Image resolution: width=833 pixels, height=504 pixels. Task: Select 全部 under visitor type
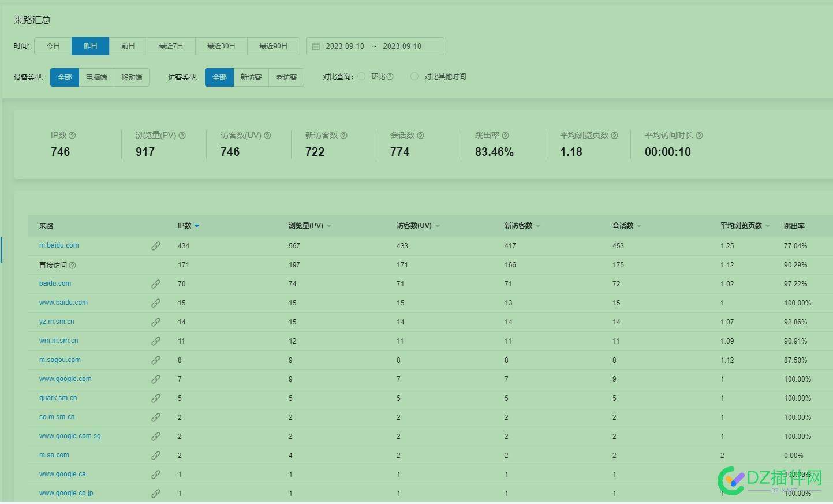coord(219,77)
